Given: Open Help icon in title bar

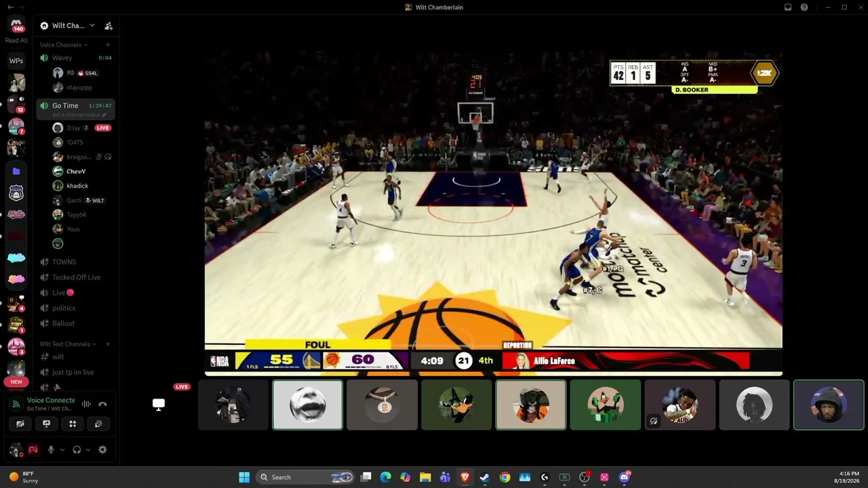Looking at the screenshot, I should [804, 7].
